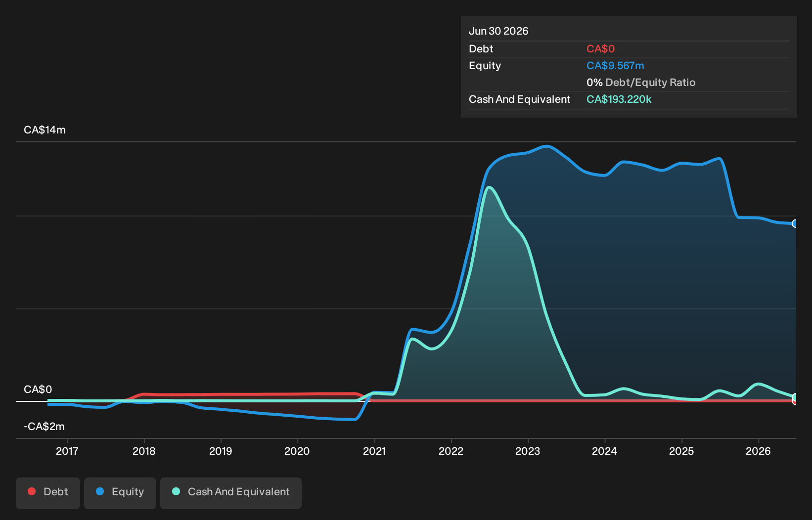This screenshot has height=520, width=812.
Task: Click the 2019 x-axis label
Action: [221, 451]
